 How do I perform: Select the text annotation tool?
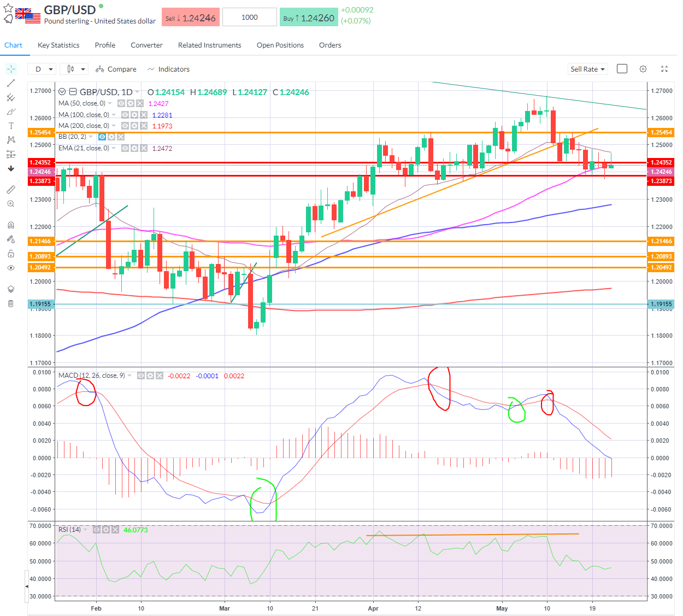[11, 125]
